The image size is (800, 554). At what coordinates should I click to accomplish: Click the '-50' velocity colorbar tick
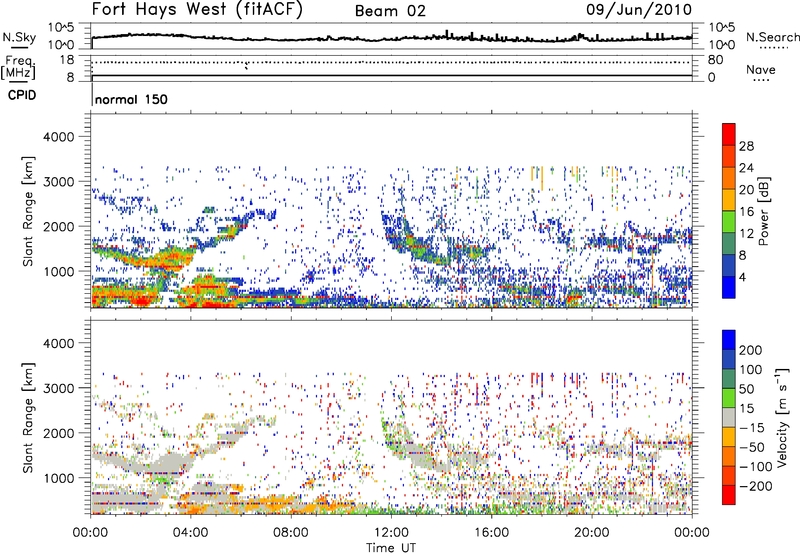(751, 447)
